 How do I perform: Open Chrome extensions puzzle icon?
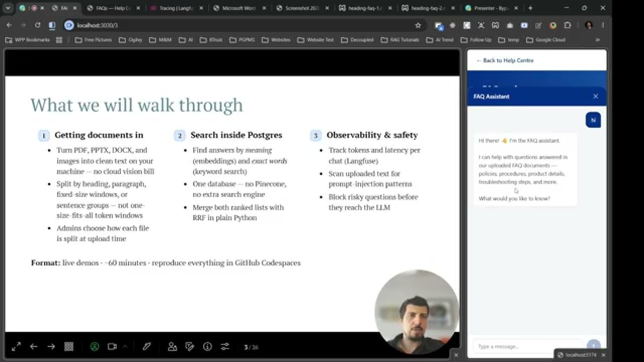[x=568, y=25]
